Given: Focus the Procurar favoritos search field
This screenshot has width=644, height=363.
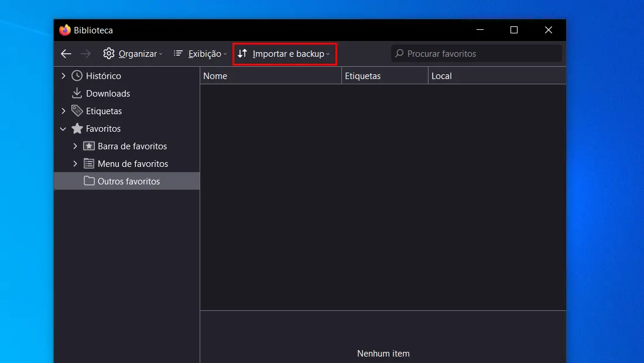Looking at the screenshot, I should 477,53.
